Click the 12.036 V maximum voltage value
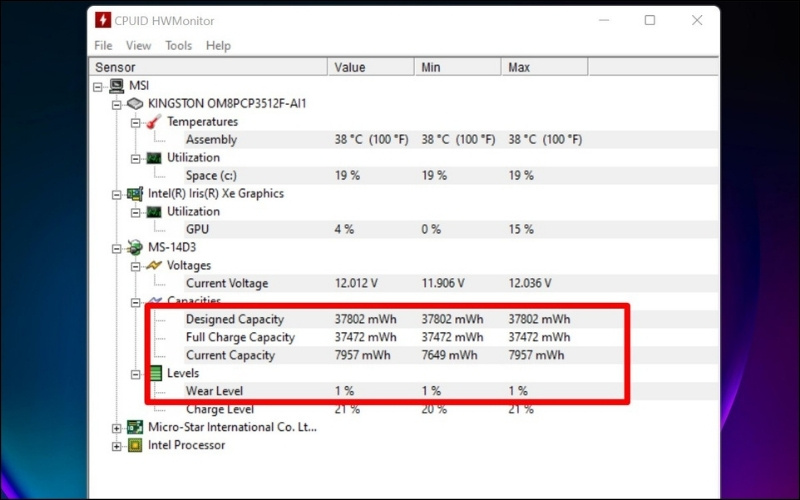Image resolution: width=800 pixels, height=500 pixels. 530,283
